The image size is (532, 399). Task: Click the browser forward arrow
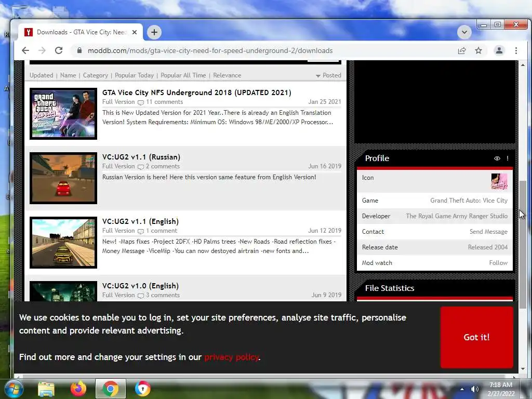[42, 50]
